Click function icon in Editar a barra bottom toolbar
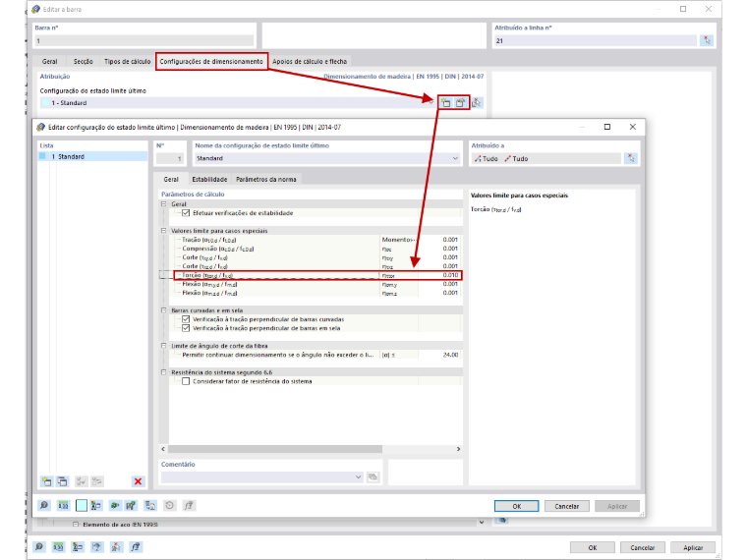This screenshot has width=747, height=560. [x=136, y=546]
